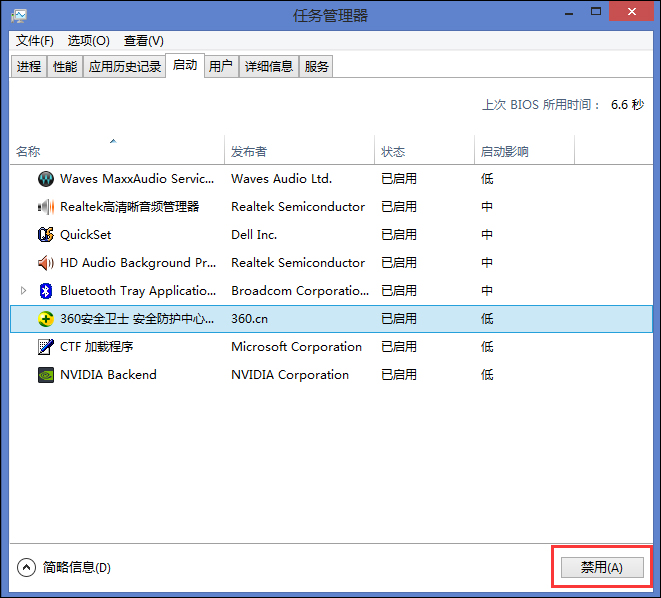Select the CTF 加载程序 entry name
Image resolution: width=661 pixels, height=598 pixels.
click(97, 347)
